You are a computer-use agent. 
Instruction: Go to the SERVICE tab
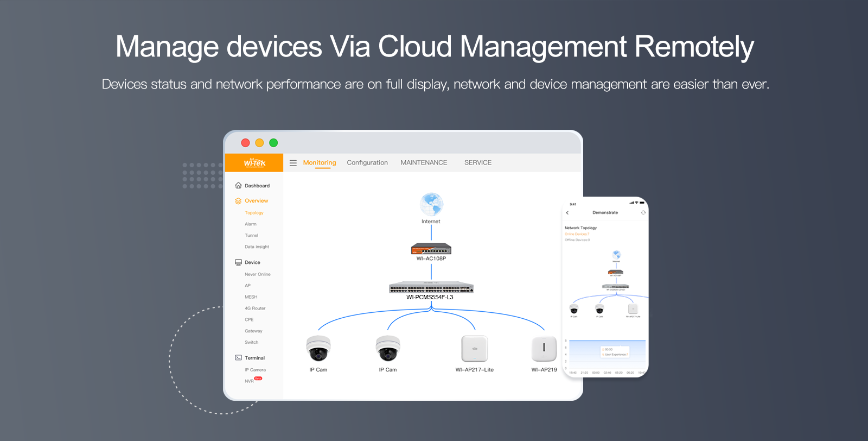[478, 163]
